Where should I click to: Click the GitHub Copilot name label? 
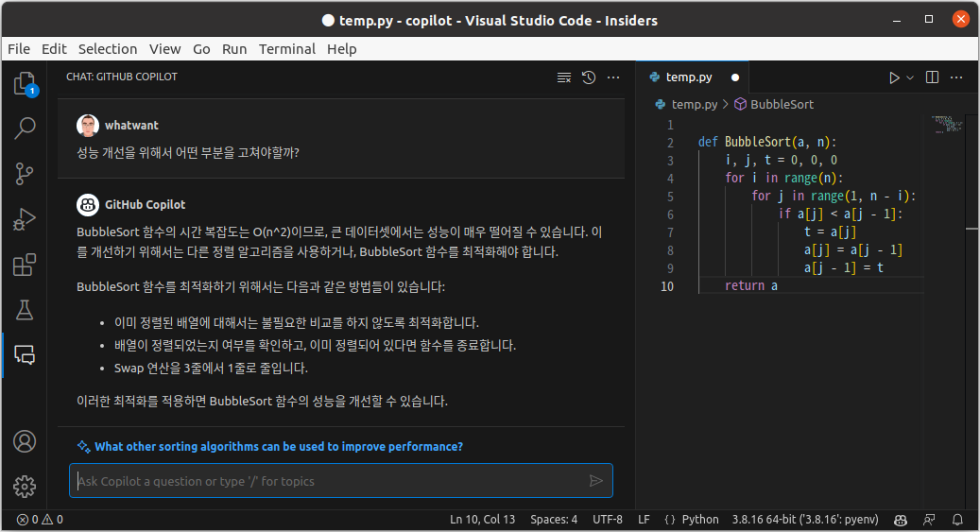[145, 204]
